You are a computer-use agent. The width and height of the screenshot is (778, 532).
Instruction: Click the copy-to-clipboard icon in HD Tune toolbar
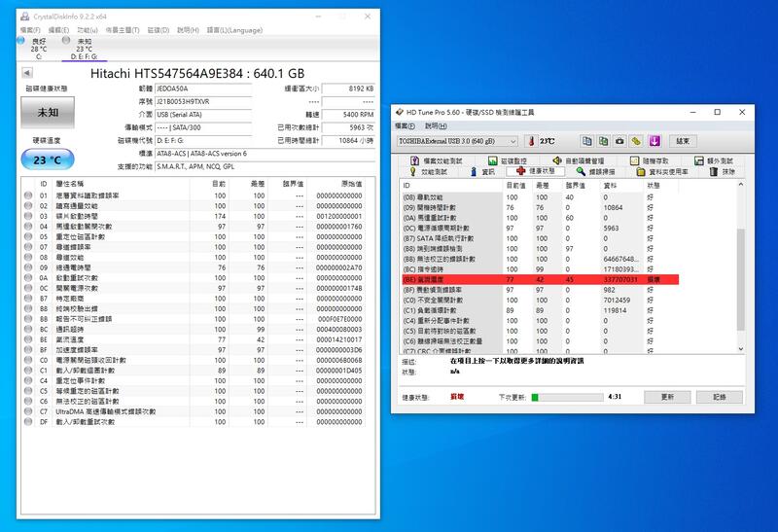click(586, 141)
